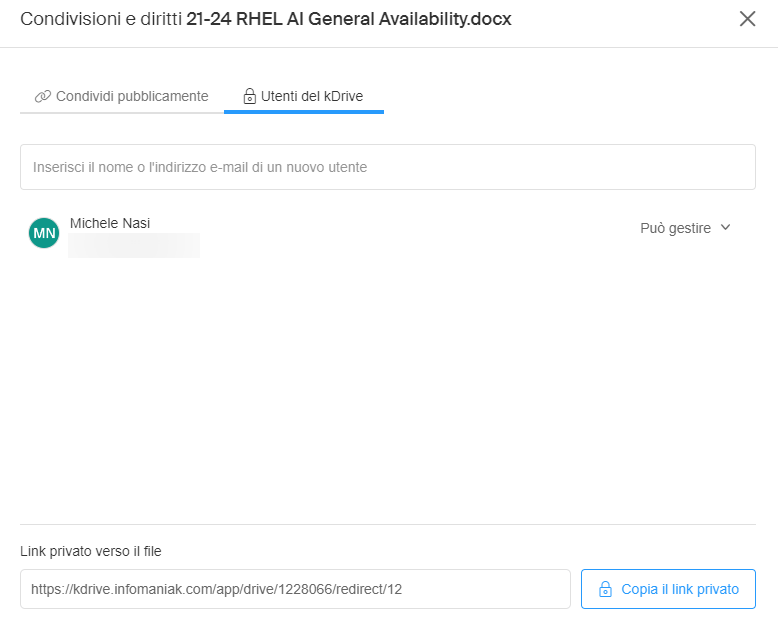Click the file name 21-24 RHEL AI General Availability.docx
Screen dimensions: 778x627
[349, 19]
